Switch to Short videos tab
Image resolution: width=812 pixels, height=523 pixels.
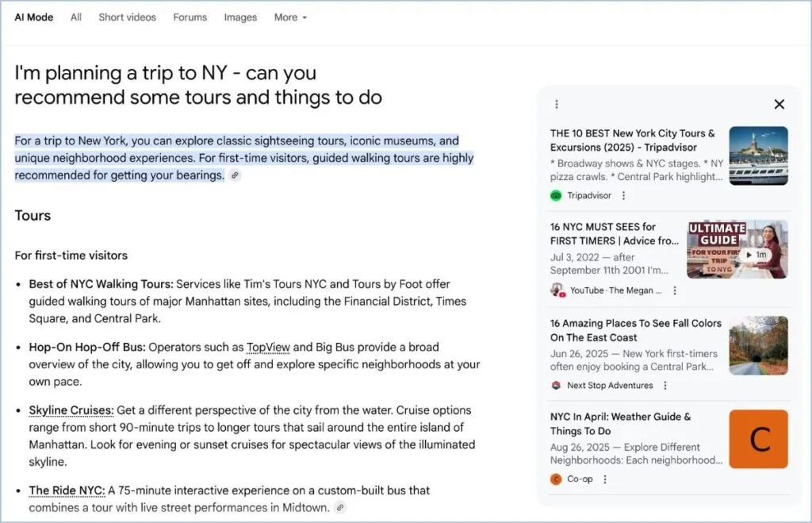[128, 17]
